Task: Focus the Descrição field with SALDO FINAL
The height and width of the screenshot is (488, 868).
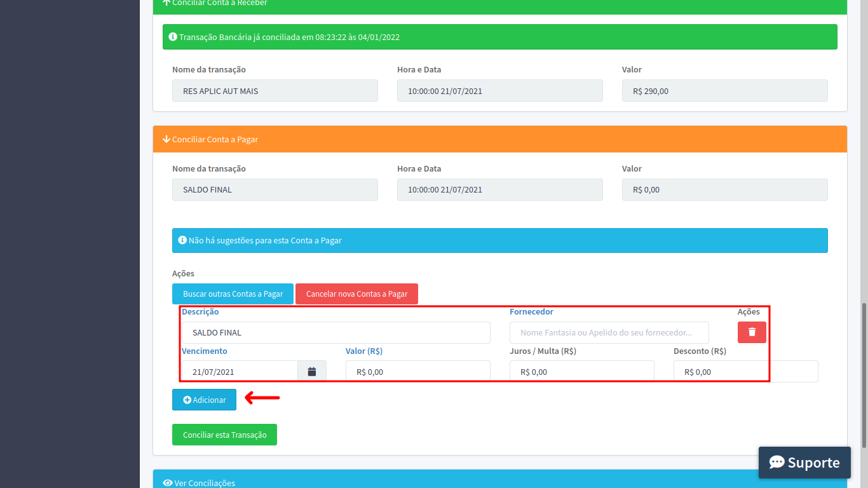Action: [336, 332]
